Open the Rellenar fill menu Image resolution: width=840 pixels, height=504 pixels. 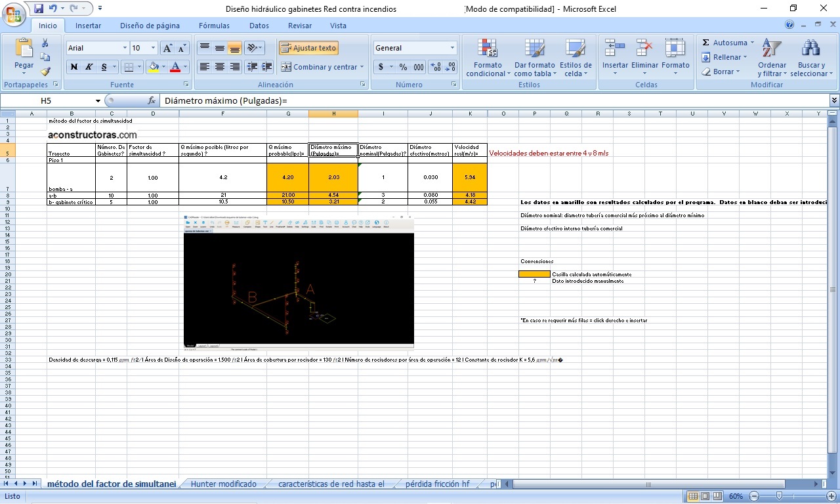pos(724,57)
